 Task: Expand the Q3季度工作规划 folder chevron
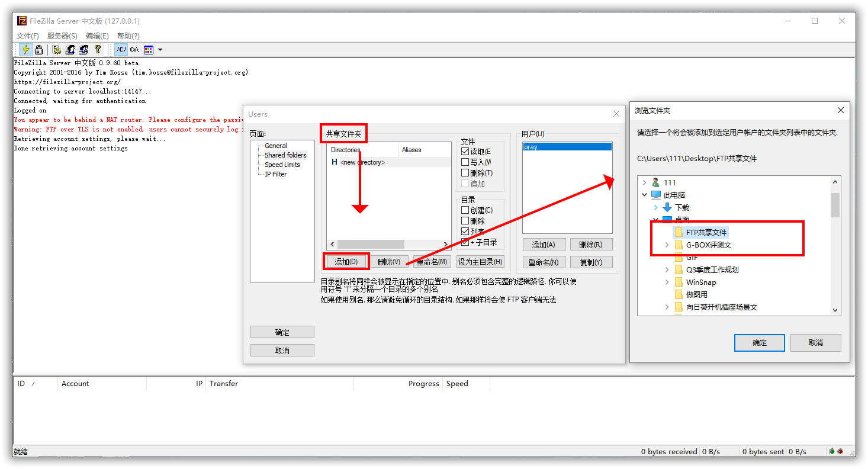667,269
